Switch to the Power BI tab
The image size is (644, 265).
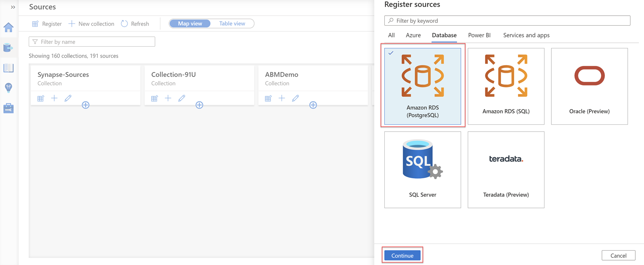click(479, 35)
